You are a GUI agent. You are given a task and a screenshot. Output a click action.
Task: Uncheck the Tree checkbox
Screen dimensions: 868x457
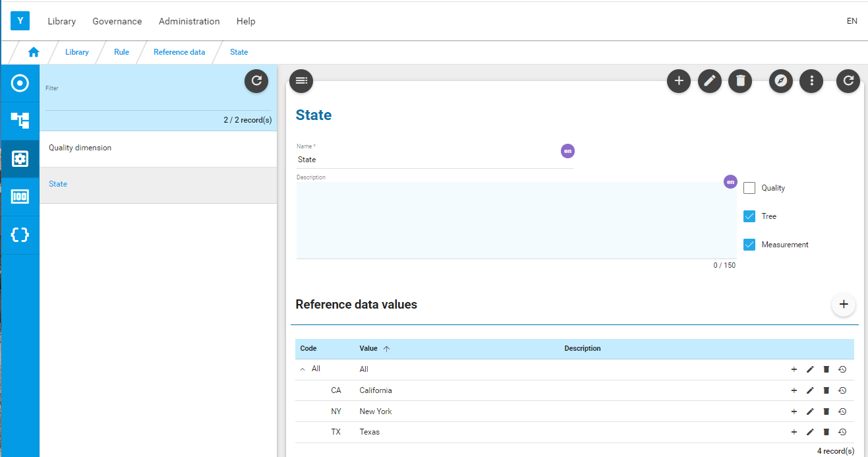[x=749, y=216]
